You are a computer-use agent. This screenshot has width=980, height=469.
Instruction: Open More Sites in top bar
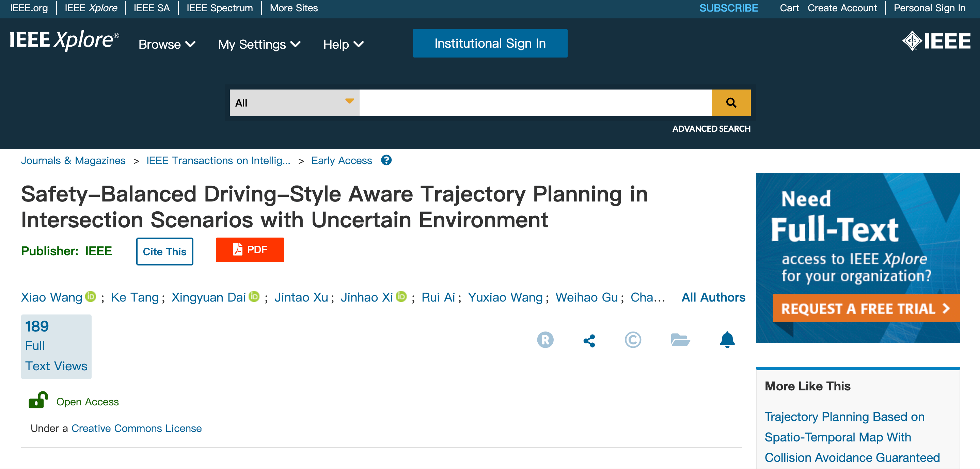[x=294, y=8]
